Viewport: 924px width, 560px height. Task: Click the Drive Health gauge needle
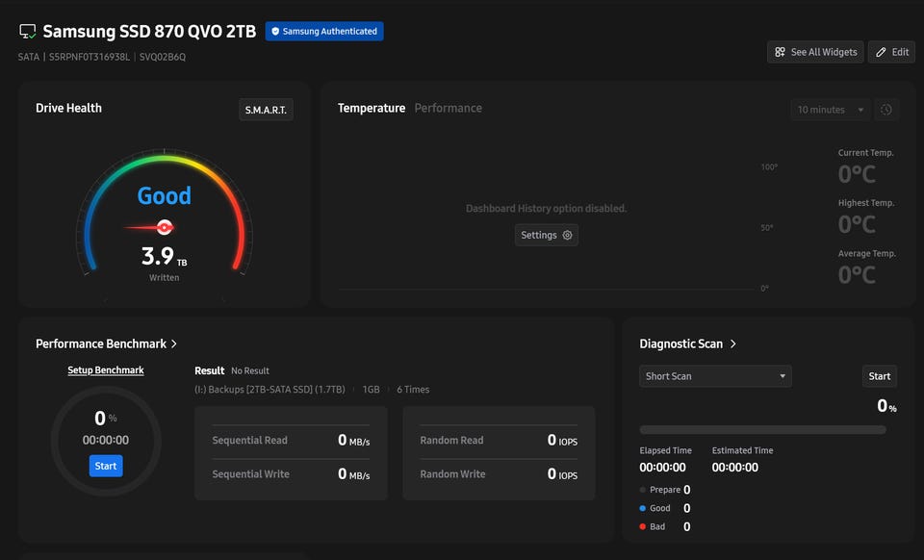pos(149,227)
